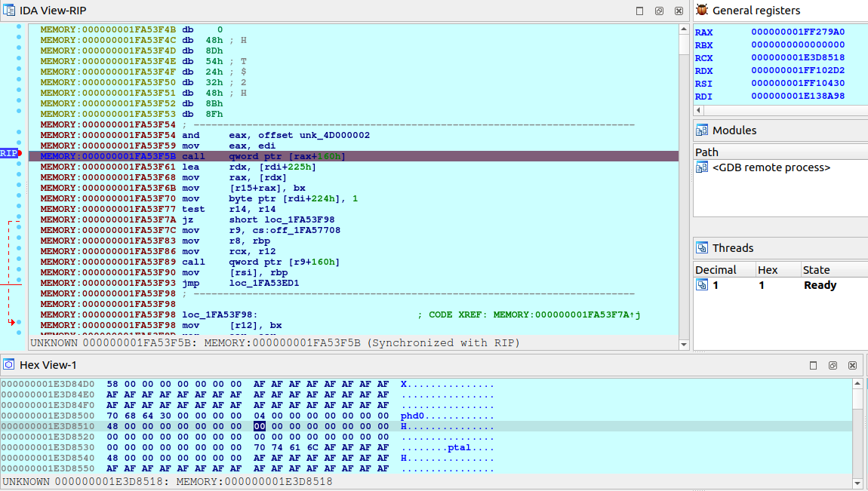Click the GDB remote process module icon
Image resolution: width=868 pixels, height=491 pixels.
click(x=702, y=167)
